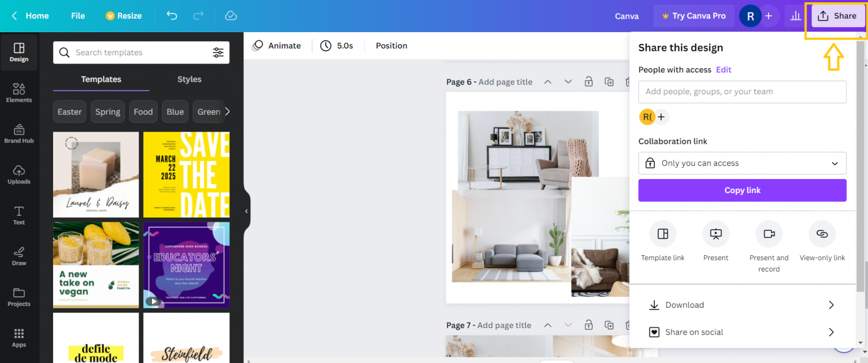Open the Text sidebar panel
The image size is (868, 363).
[19, 216]
